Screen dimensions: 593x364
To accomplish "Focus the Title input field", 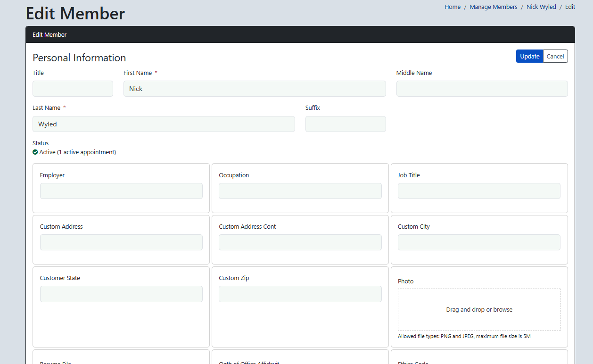I will [x=73, y=89].
